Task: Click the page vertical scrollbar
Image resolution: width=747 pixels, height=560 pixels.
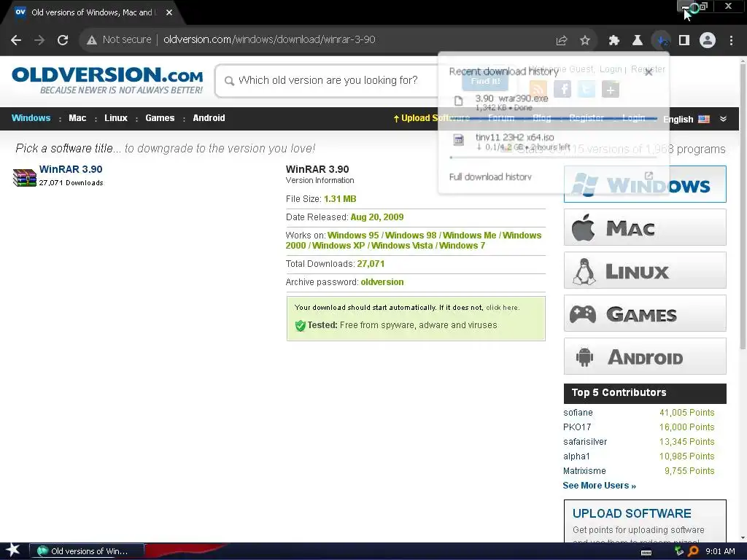Action: click(x=743, y=205)
